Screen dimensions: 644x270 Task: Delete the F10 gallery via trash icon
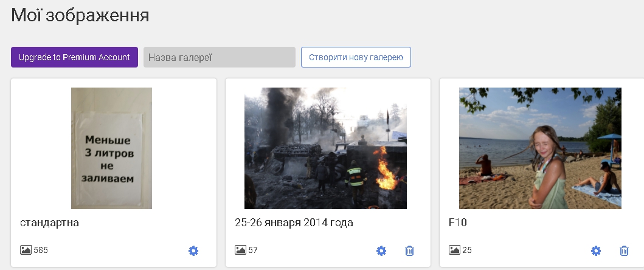coord(624,251)
